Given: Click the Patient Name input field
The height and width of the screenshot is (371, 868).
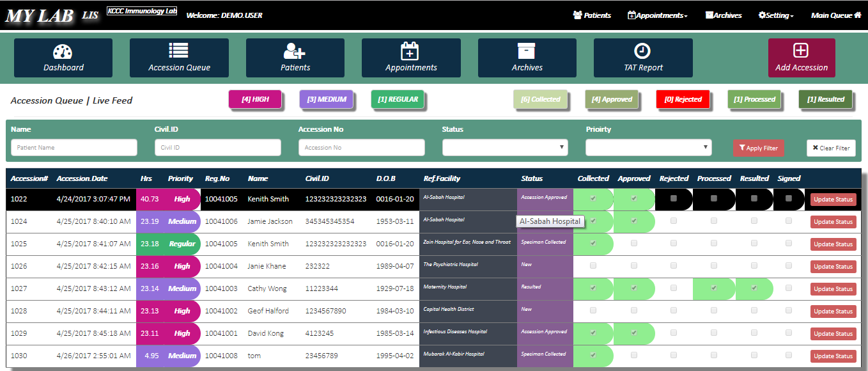Looking at the screenshot, I should coord(74,148).
